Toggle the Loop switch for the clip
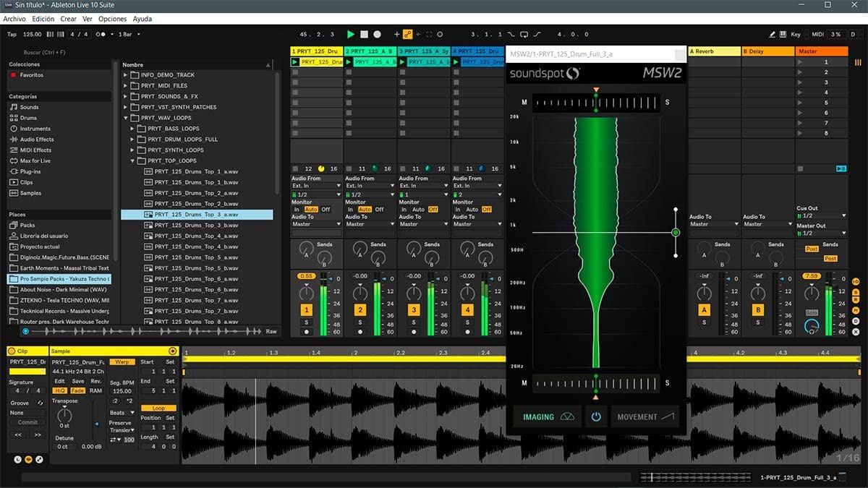The height and width of the screenshot is (488, 868). [158, 408]
